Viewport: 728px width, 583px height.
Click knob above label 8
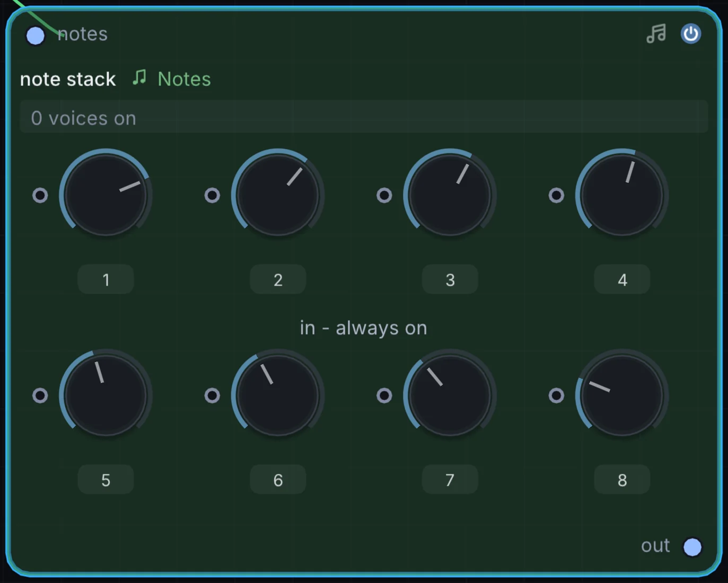tap(622, 395)
